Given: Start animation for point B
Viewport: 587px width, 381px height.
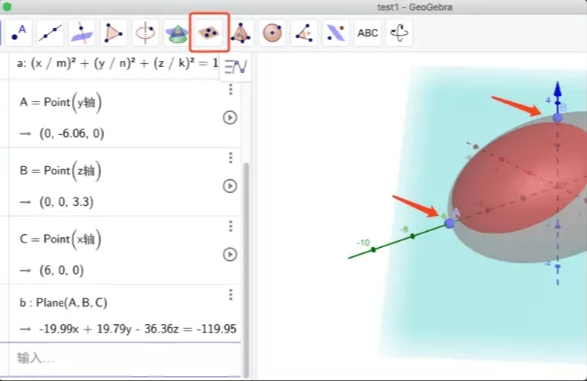Looking at the screenshot, I should [230, 186].
